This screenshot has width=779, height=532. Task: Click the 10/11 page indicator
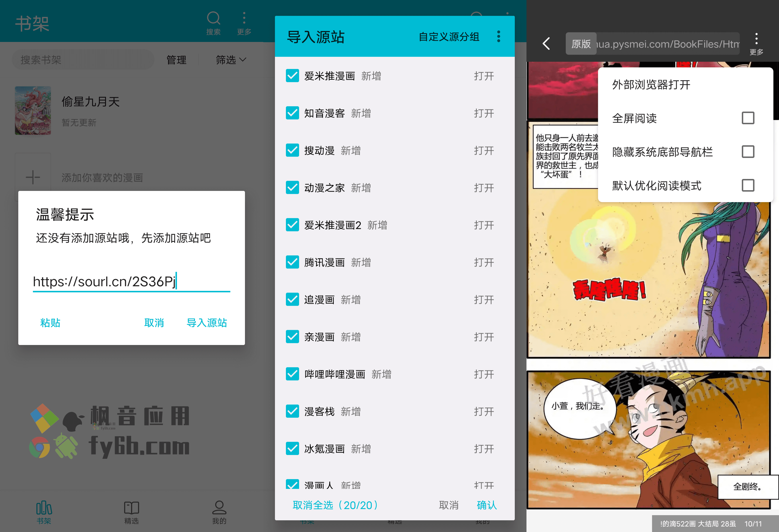753,524
